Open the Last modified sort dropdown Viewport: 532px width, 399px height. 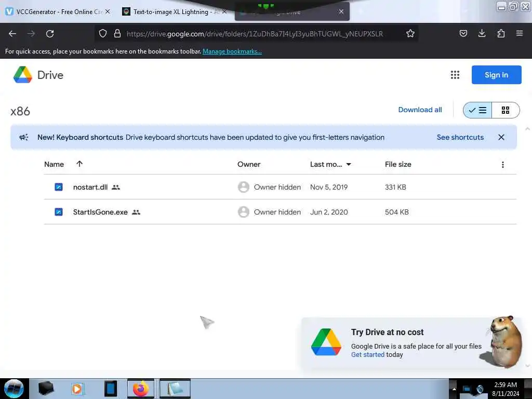[x=349, y=164]
